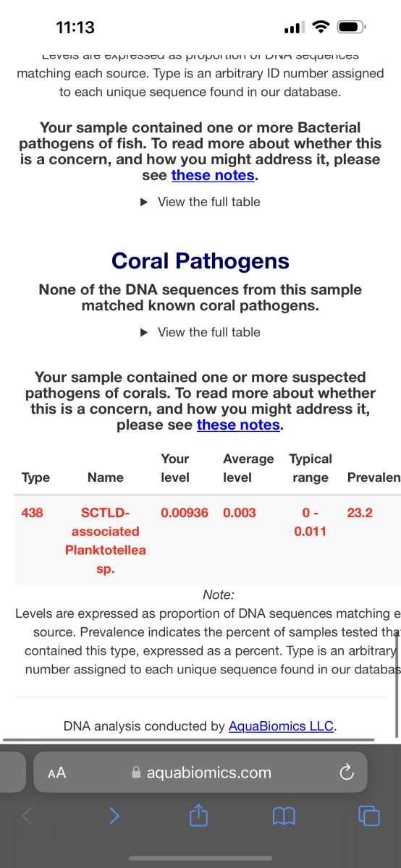
Task: Open the tabs overview icon
Action: click(x=369, y=816)
